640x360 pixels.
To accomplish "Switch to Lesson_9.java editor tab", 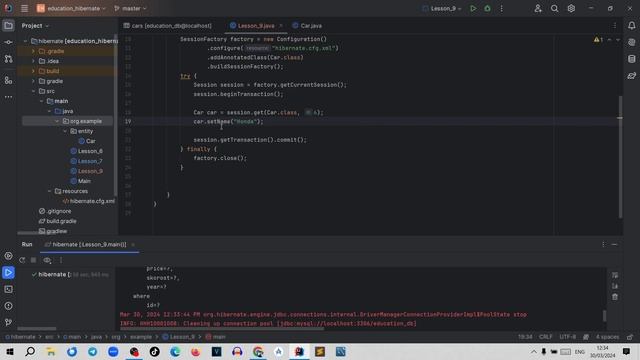I will pos(256,26).
